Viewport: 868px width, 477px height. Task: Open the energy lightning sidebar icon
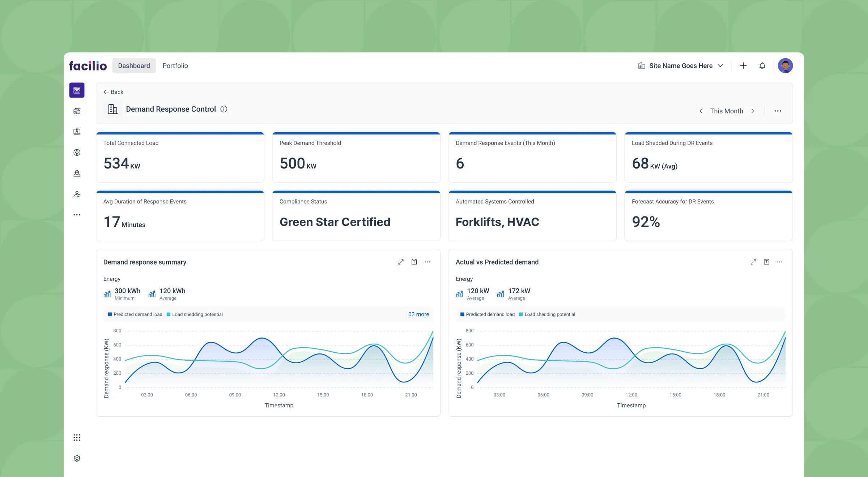pyautogui.click(x=77, y=152)
